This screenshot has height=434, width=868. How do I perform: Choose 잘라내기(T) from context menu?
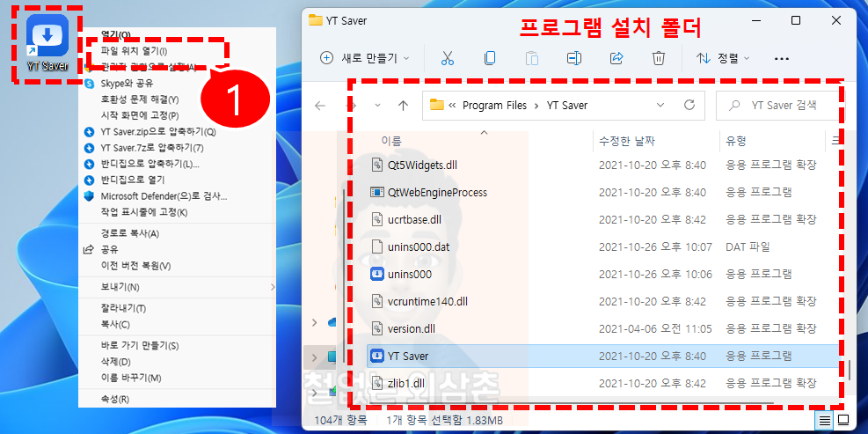click(123, 308)
